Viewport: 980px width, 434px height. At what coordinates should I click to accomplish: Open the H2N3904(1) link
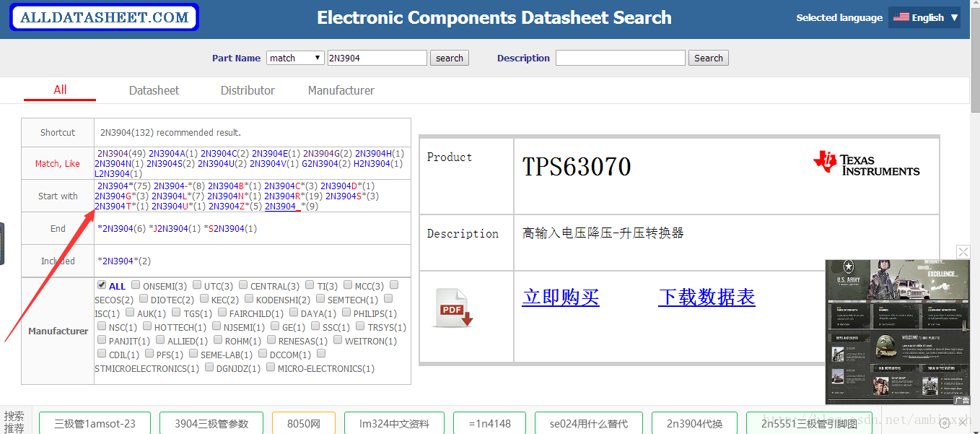coord(378,163)
